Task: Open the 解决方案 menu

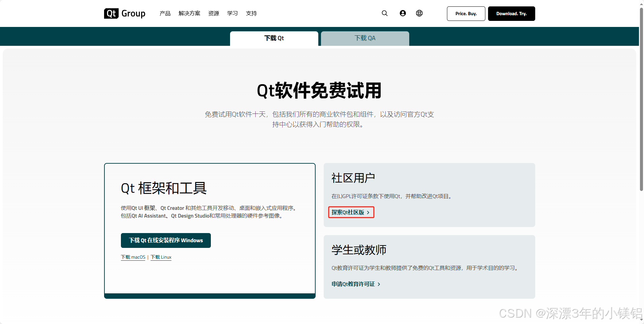Action: [189, 13]
